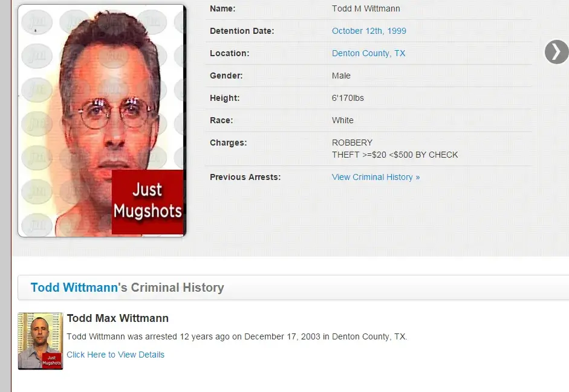
Task: Follow Todd Wittmann link in history heading
Action: [x=74, y=287]
